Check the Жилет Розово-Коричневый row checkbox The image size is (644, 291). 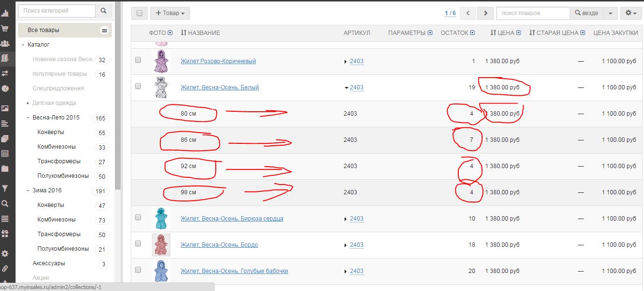coord(138,60)
